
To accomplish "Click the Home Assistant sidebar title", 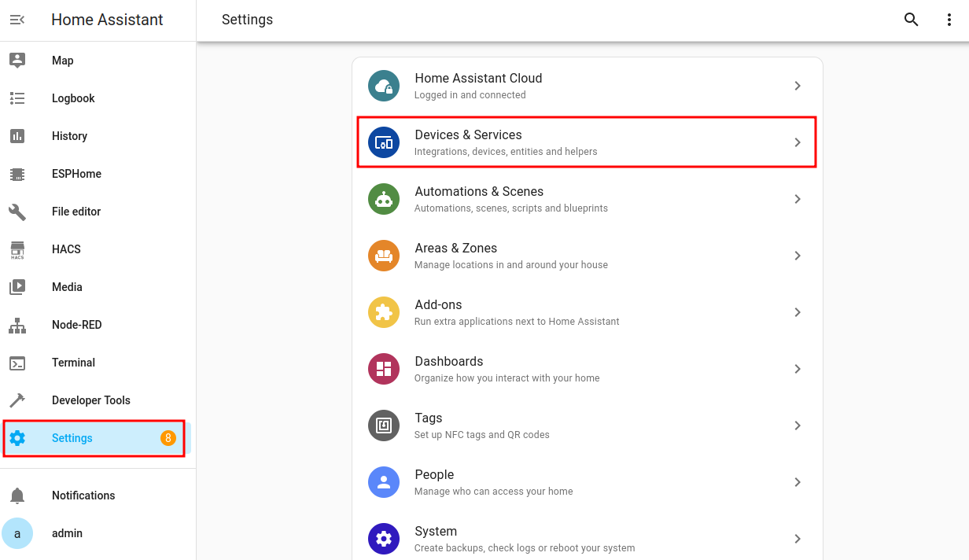I will (x=107, y=20).
